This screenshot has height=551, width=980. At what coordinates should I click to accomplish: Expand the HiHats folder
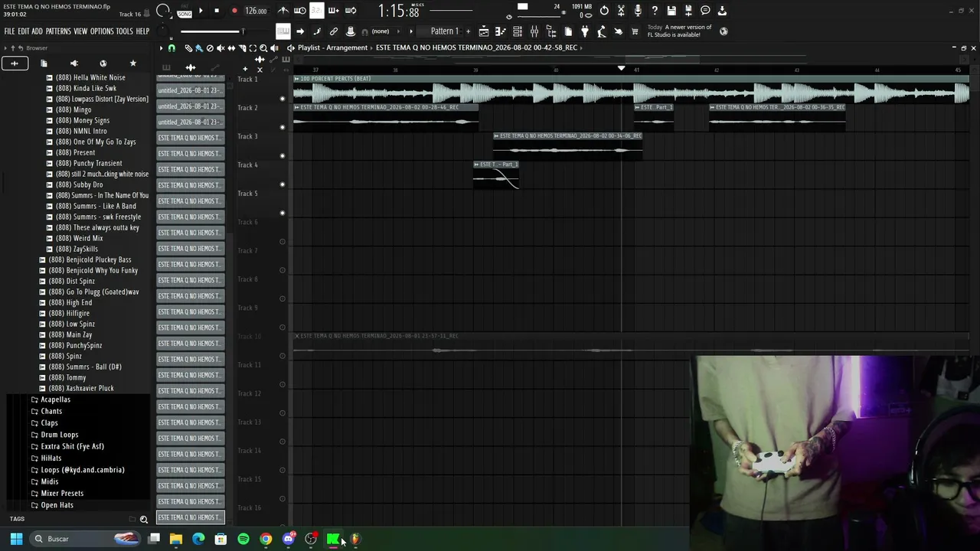click(51, 458)
